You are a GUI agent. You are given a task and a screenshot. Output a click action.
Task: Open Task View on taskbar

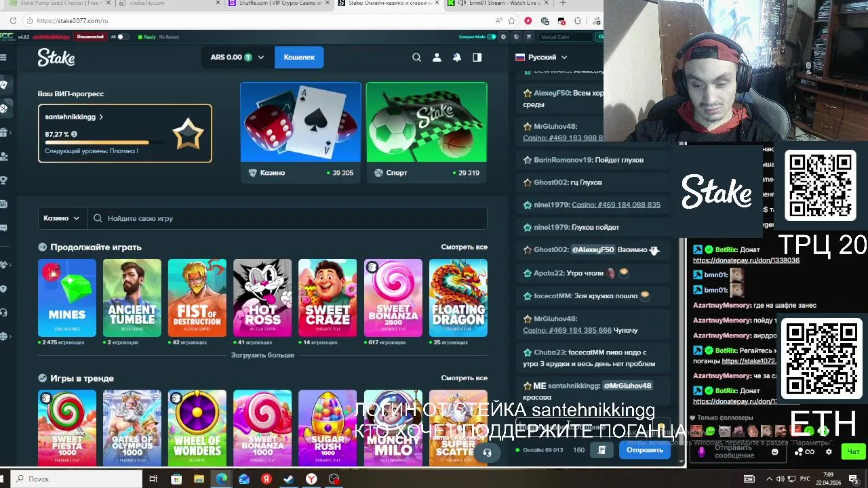click(x=153, y=479)
